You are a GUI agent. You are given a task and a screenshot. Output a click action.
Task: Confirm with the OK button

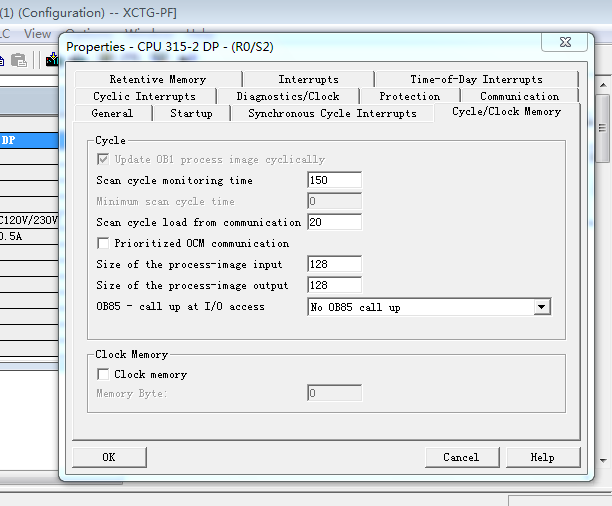(109, 457)
